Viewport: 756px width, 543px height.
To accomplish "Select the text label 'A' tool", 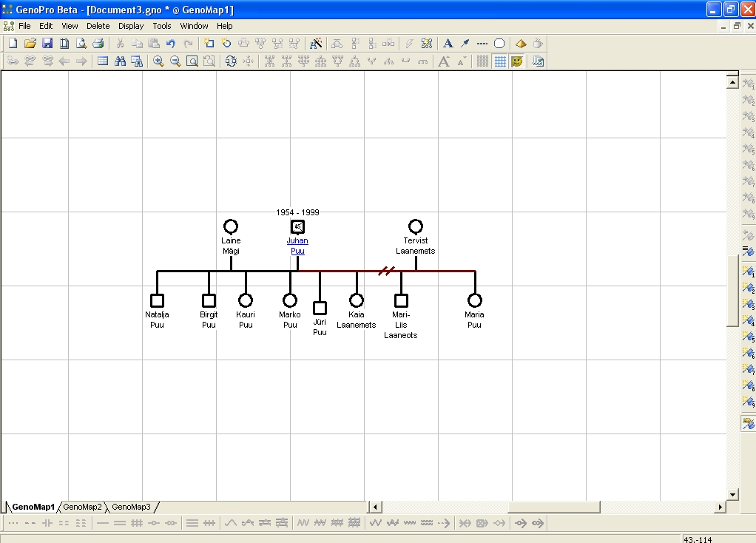I will (448, 44).
